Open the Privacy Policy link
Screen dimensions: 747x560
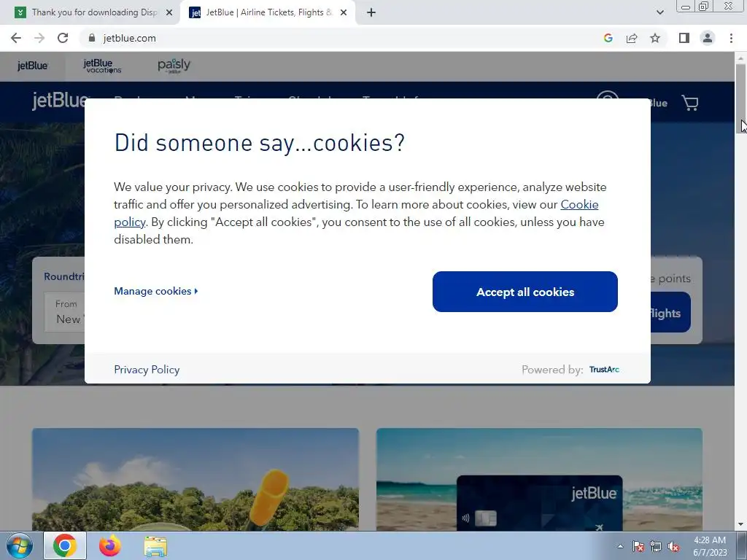pyautogui.click(x=147, y=370)
